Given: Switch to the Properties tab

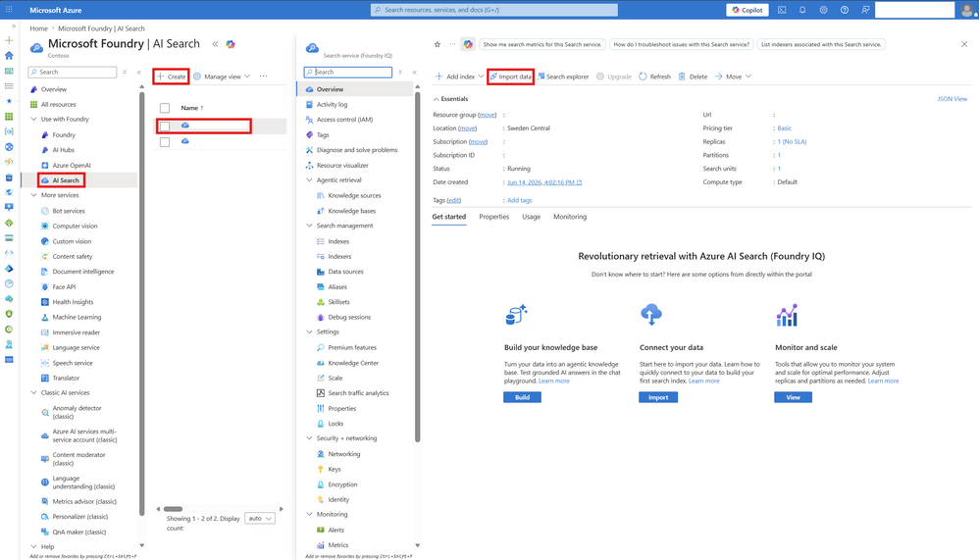Looking at the screenshot, I should click(493, 217).
